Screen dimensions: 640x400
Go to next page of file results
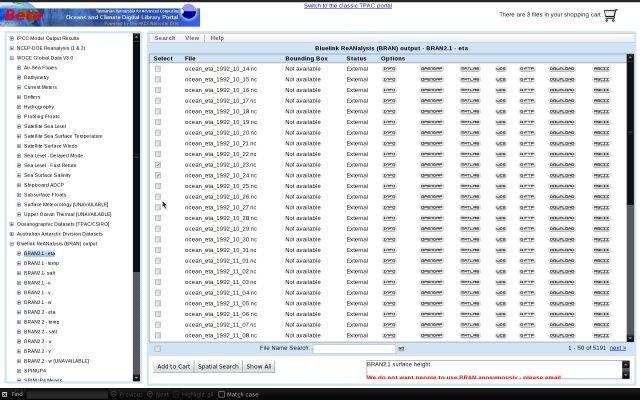pos(618,348)
